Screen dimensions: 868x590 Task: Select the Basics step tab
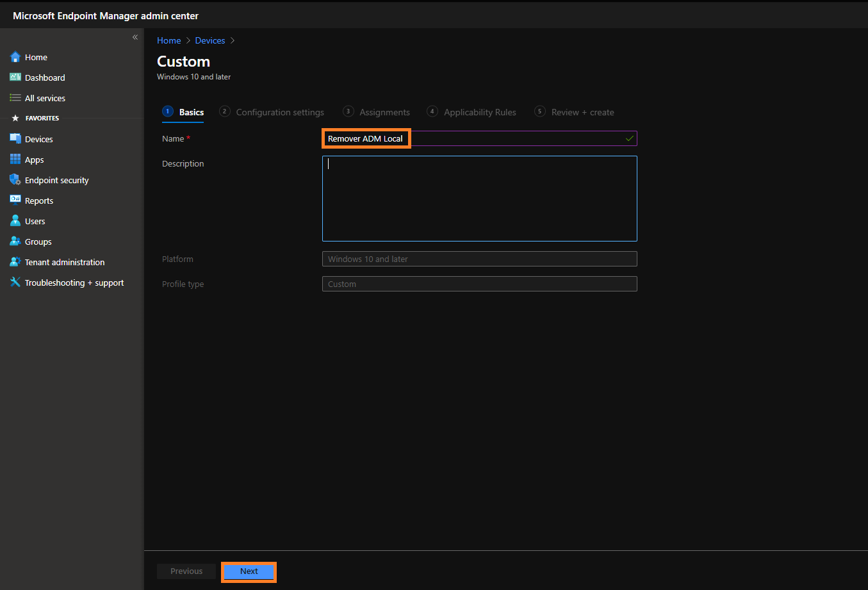tap(183, 112)
